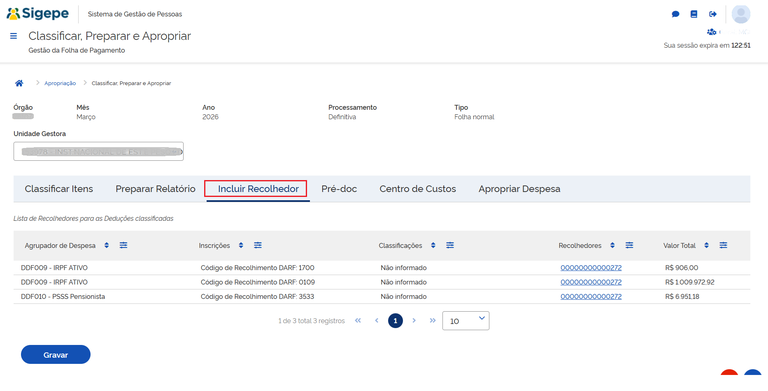Click value 'R$ 6.951,18'
This screenshot has height=391, width=768.
(x=681, y=296)
